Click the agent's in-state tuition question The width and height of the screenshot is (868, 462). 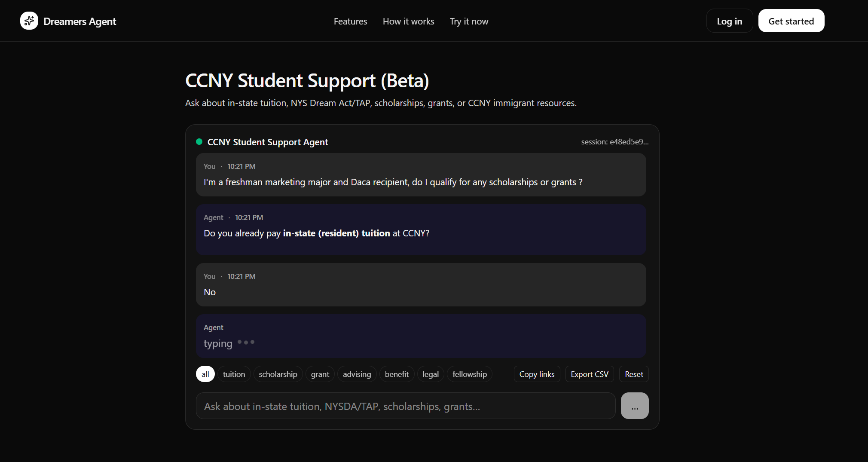coord(421,230)
